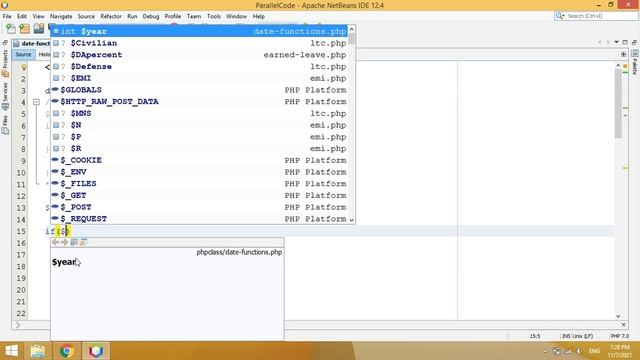Maximize the editor window icon

click(625, 42)
